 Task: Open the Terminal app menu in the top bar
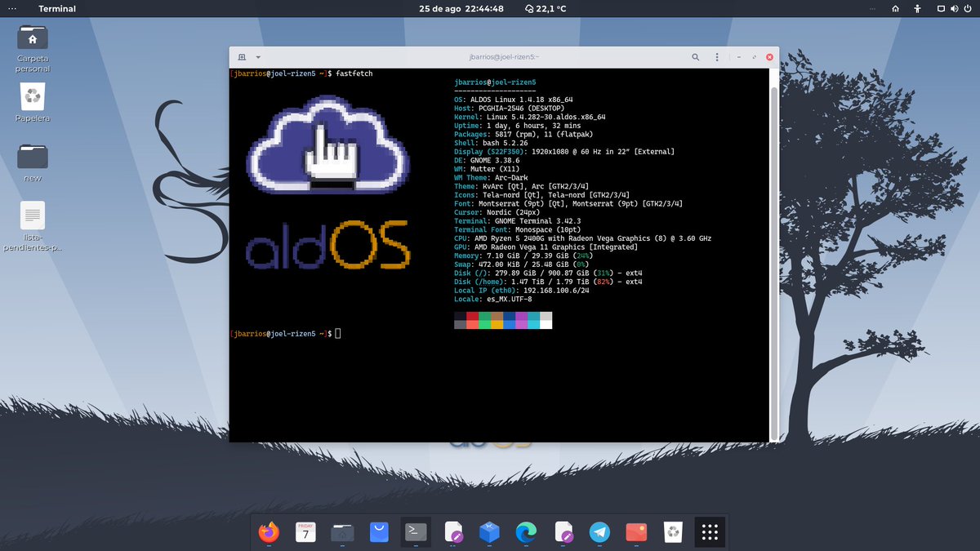coord(57,9)
